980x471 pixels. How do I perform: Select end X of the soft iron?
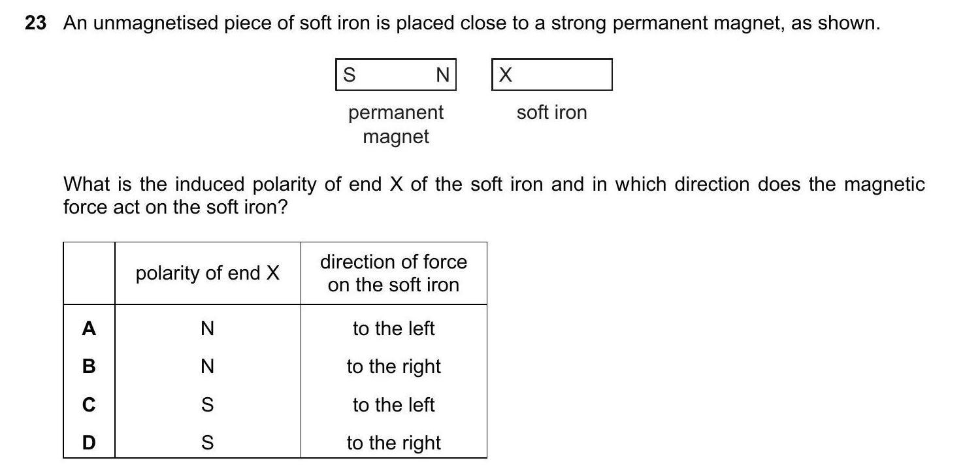pos(505,75)
